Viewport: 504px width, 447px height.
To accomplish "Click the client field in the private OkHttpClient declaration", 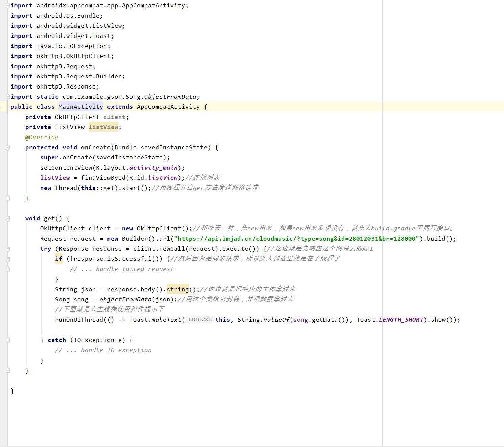I will (x=115, y=117).
